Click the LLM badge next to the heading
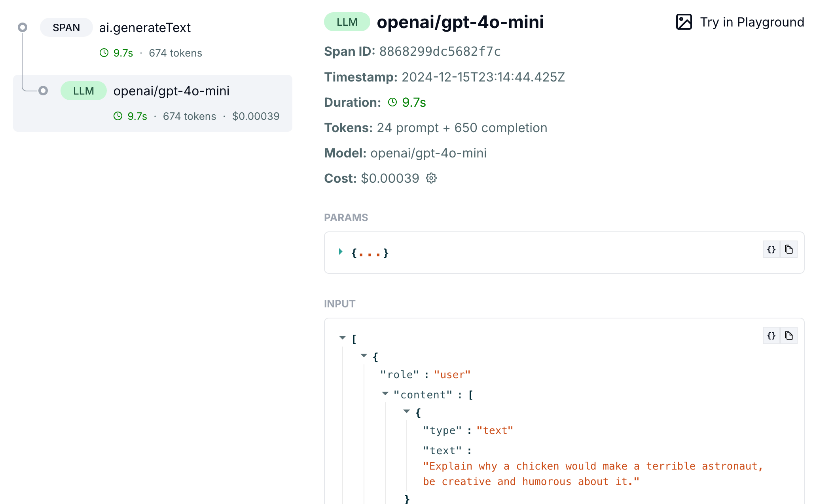 click(347, 22)
